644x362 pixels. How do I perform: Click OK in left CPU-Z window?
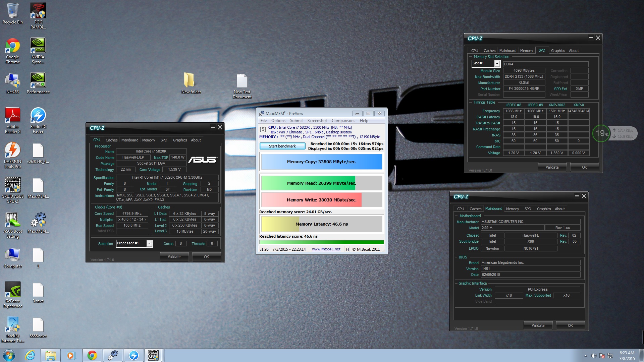(x=206, y=257)
